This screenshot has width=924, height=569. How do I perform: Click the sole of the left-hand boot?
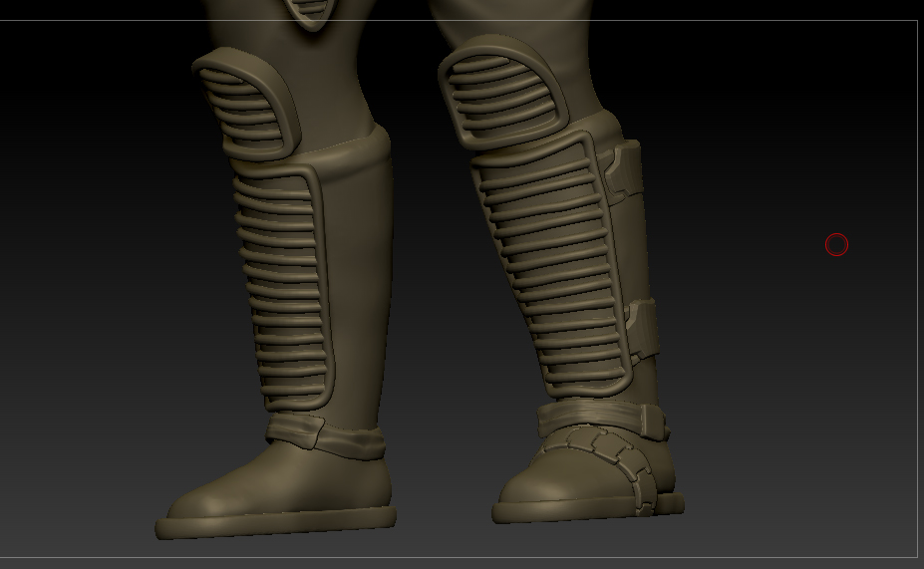(x=276, y=524)
